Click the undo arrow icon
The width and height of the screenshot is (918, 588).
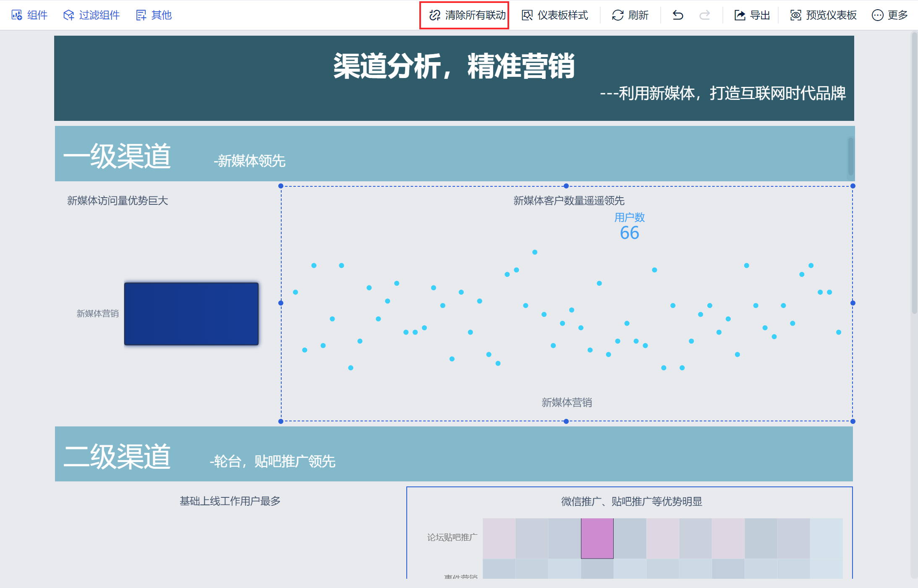pos(678,15)
